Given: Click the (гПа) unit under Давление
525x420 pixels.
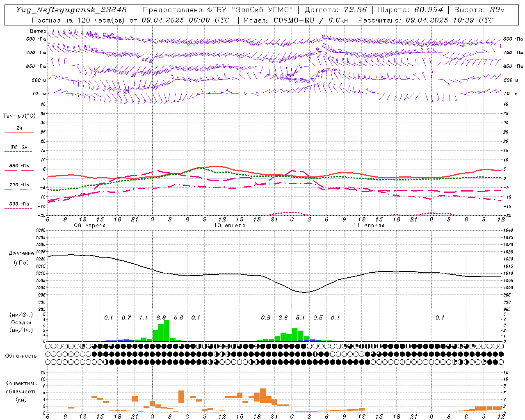Looking at the screenshot, I should tap(21, 263).
